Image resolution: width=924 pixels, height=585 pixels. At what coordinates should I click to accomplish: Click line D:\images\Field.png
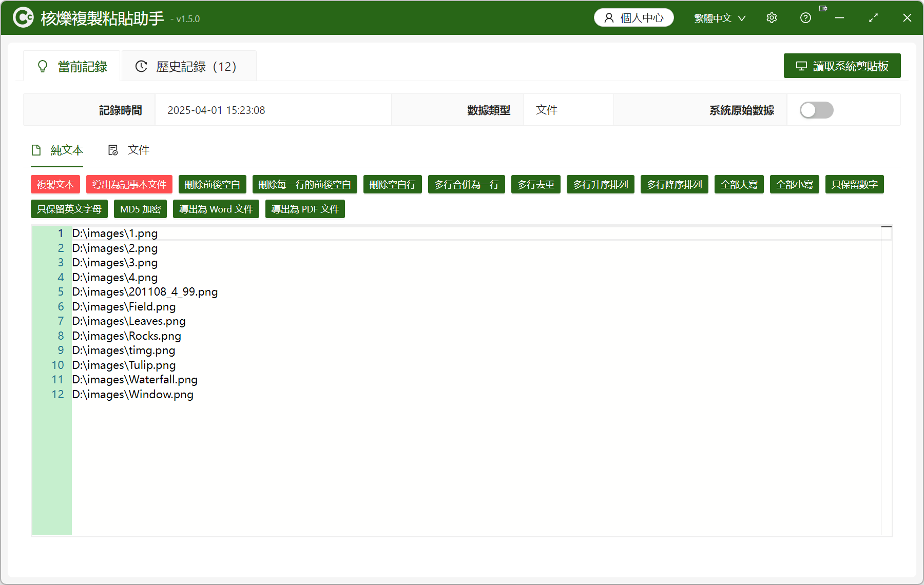tap(124, 307)
